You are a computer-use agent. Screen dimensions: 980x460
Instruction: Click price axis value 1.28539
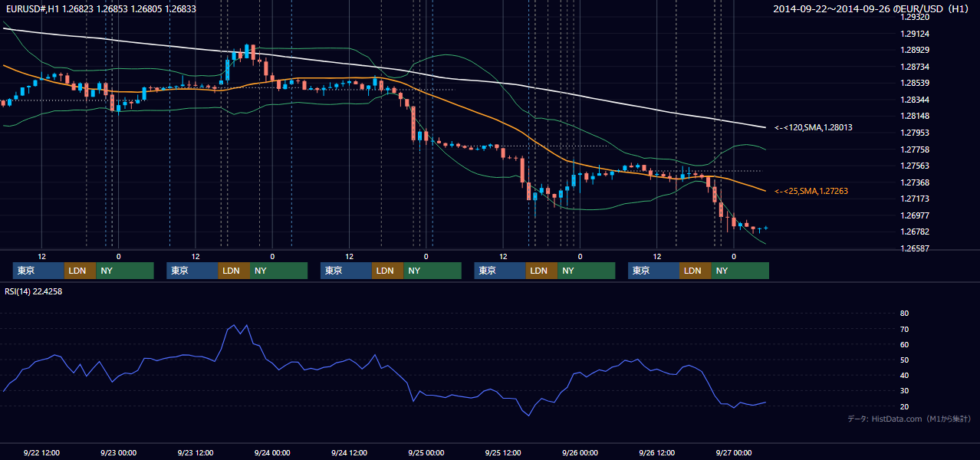point(914,83)
